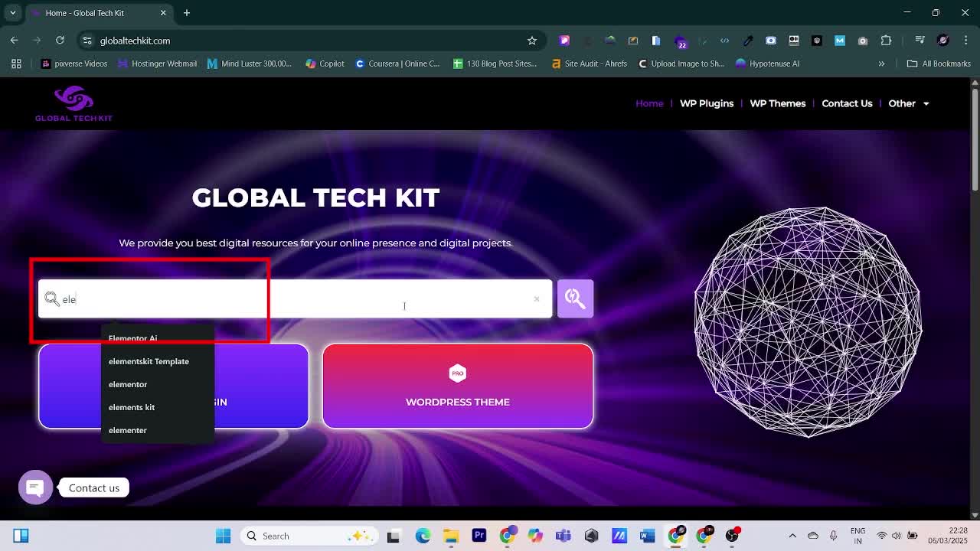The image size is (980, 551).
Task: Open the Hypotenuse AI bookmark
Action: pyautogui.click(x=767, y=64)
